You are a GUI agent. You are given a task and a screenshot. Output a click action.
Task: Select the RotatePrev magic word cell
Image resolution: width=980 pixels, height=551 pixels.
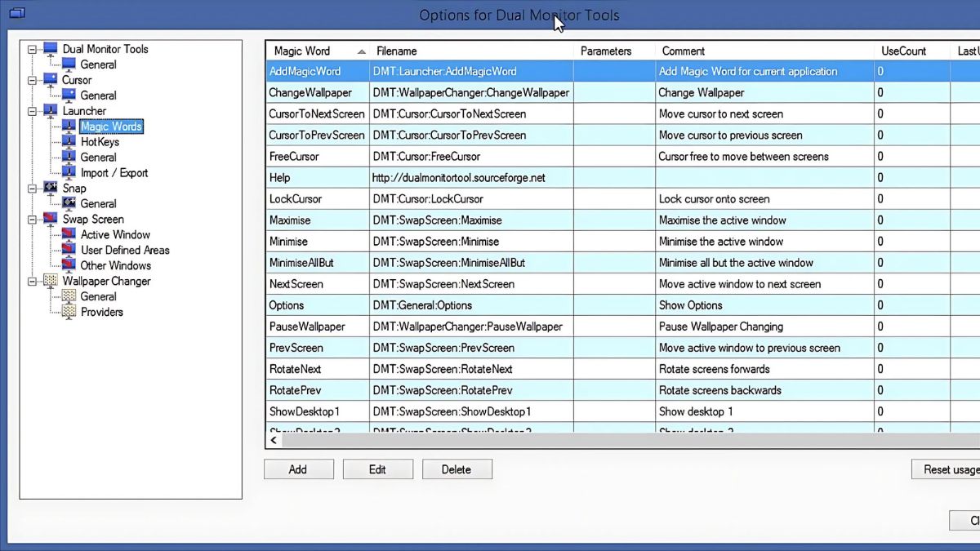[x=318, y=389]
